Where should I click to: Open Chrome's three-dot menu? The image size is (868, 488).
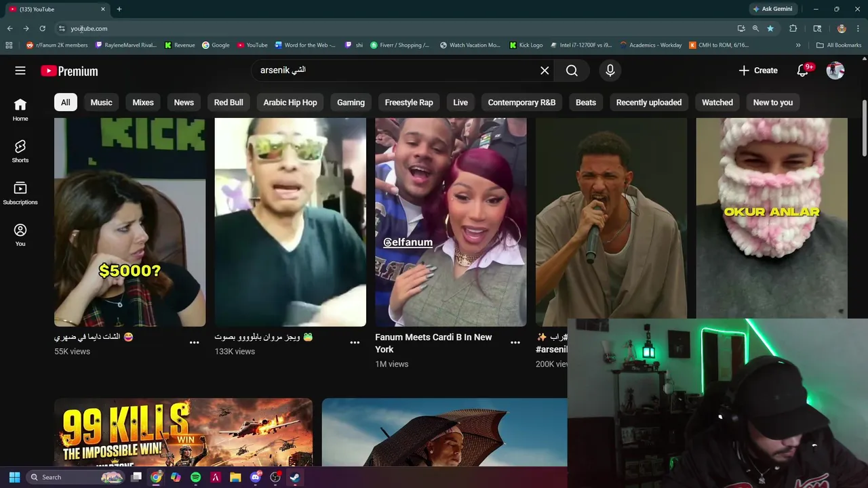(859, 28)
